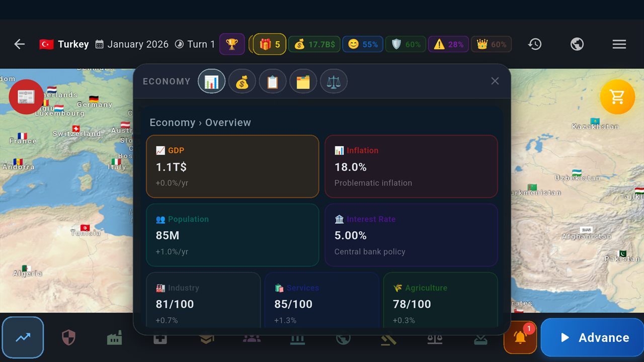This screenshot has width=644, height=362.
Task: Open the yellow shopping cart store
Action: click(617, 97)
